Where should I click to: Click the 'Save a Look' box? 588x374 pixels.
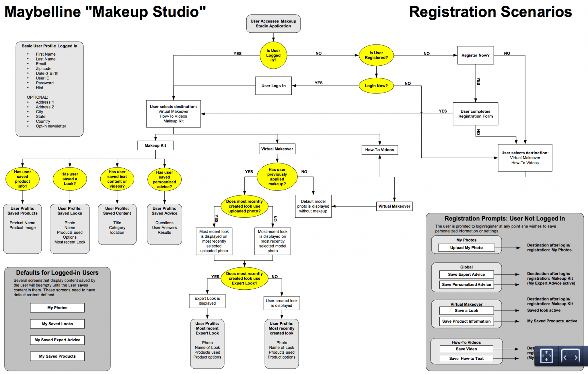[466, 311]
